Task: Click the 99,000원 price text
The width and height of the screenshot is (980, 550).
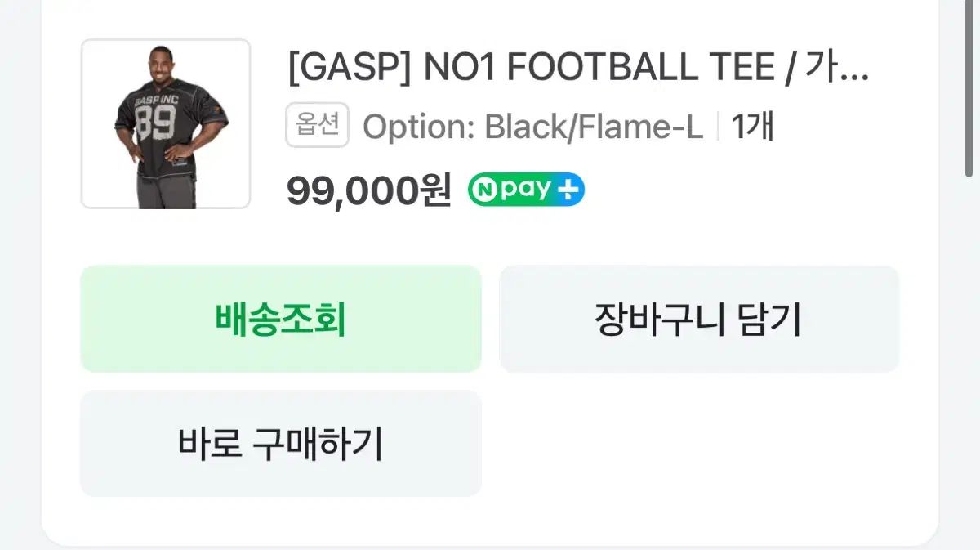Action: tap(368, 191)
